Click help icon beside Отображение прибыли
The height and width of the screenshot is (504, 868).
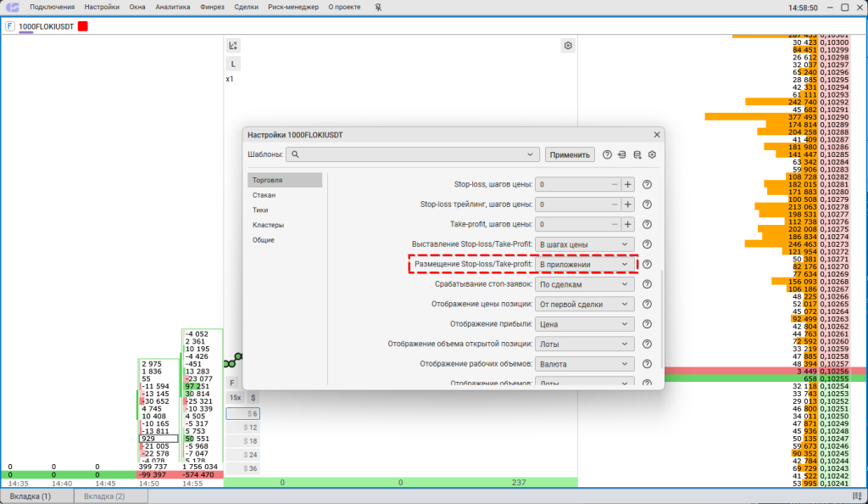coord(647,324)
